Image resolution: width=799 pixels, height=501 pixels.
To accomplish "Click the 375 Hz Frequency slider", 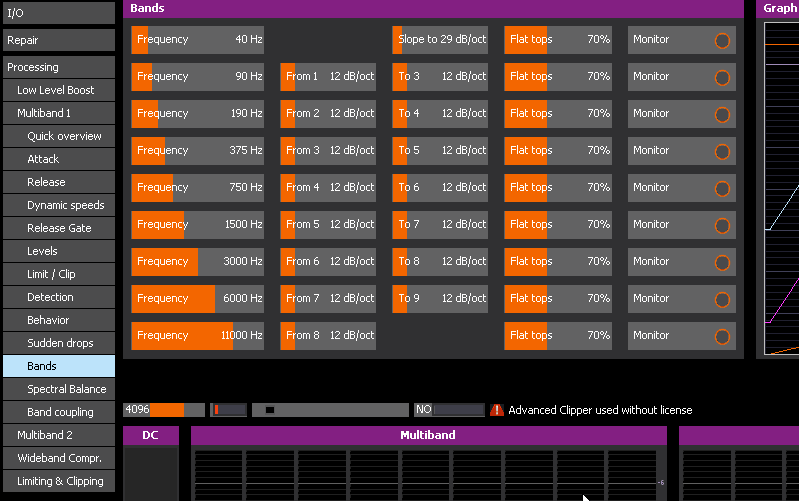I will tap(197, 150).
